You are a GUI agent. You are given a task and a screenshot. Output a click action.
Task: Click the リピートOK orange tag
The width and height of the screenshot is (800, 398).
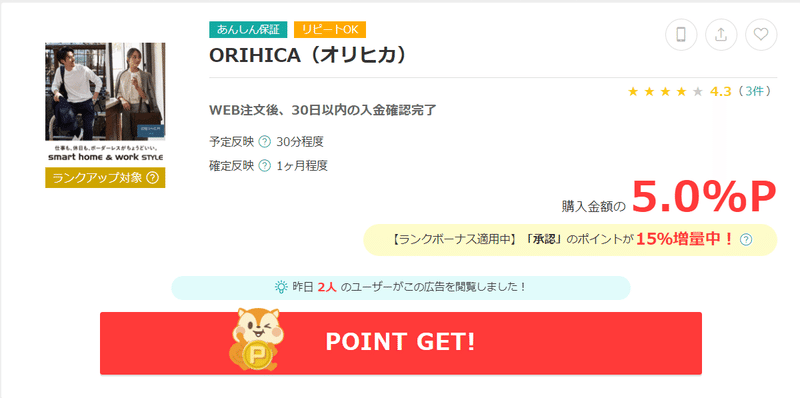point(330,30)
